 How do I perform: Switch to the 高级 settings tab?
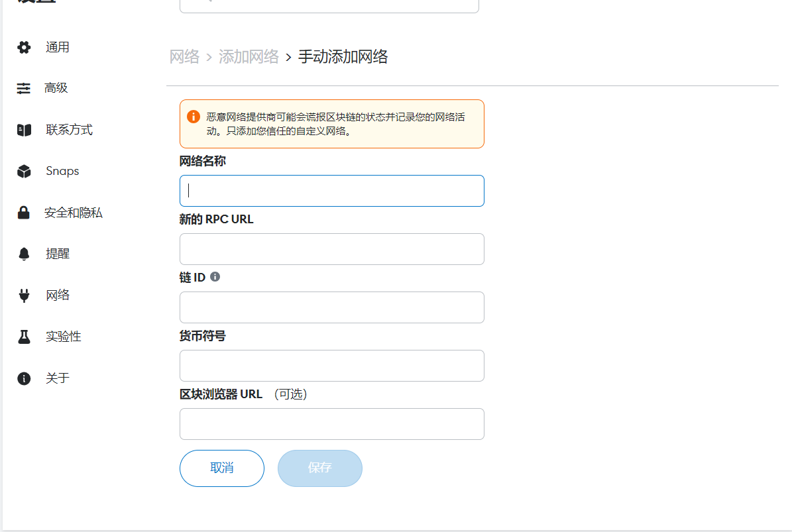tap(56, 88)
